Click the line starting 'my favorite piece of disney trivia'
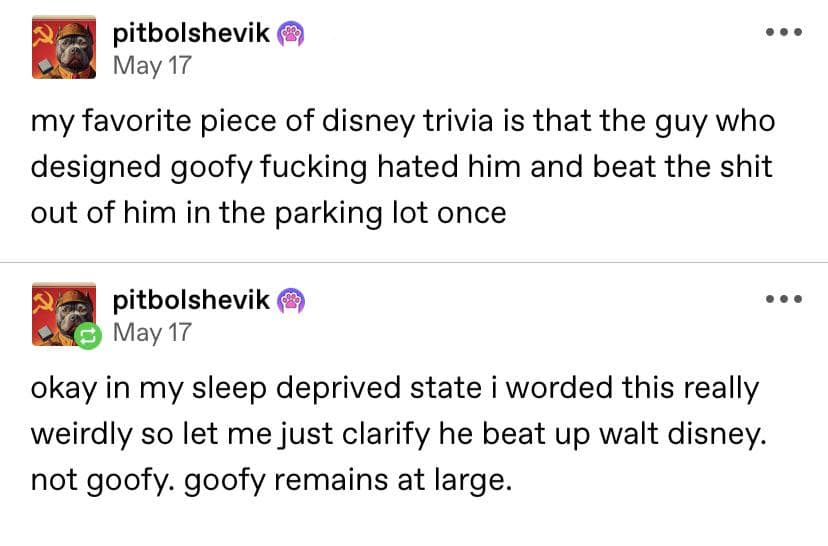Screen dimensions: 828x546 402,123
